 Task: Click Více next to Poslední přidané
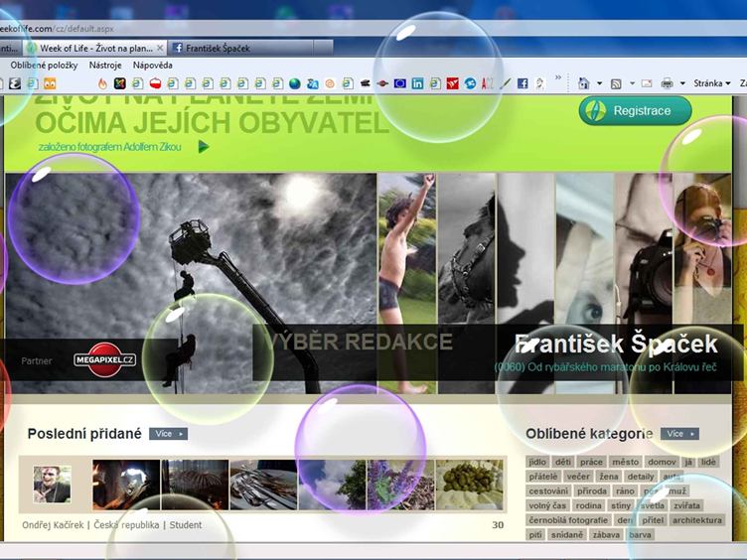click(168, 434)
